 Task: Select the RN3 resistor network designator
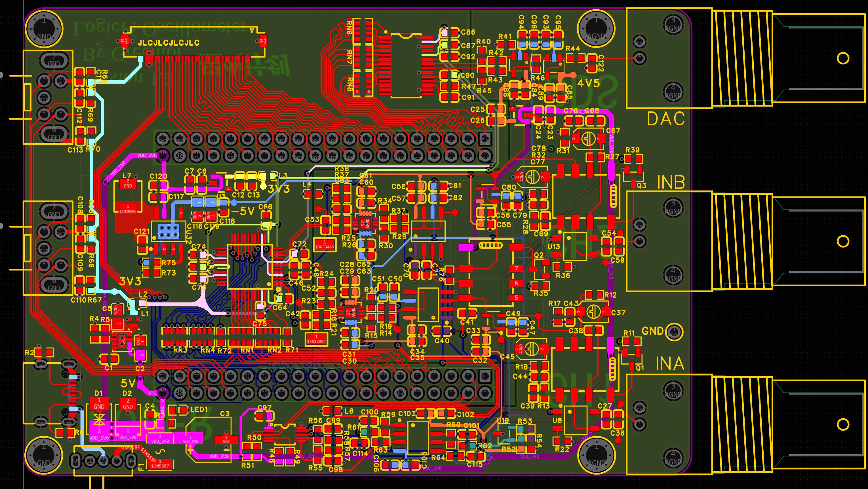pos(180,350)
